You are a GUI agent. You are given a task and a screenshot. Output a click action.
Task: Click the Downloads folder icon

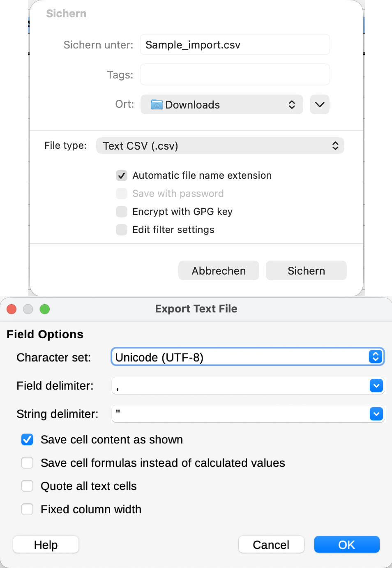click(x=157, y=105)
